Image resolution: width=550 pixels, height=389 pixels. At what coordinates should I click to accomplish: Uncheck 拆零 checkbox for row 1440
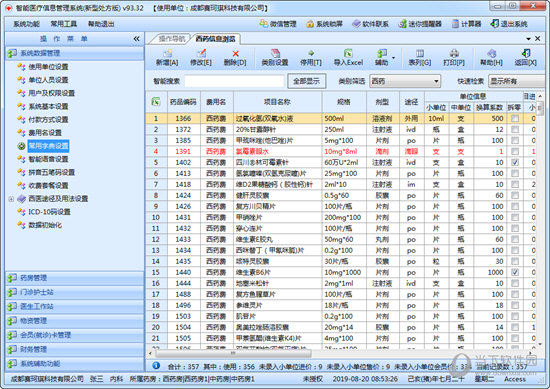(515, 272)
